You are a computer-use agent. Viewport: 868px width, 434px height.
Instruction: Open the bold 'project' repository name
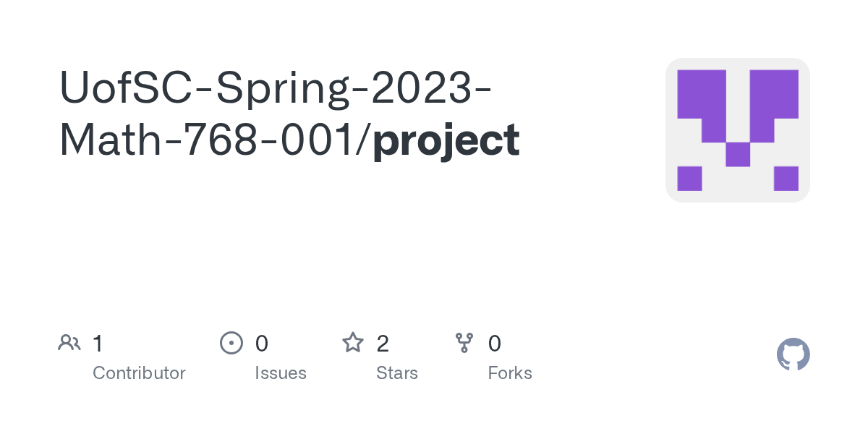pos(446,140)
